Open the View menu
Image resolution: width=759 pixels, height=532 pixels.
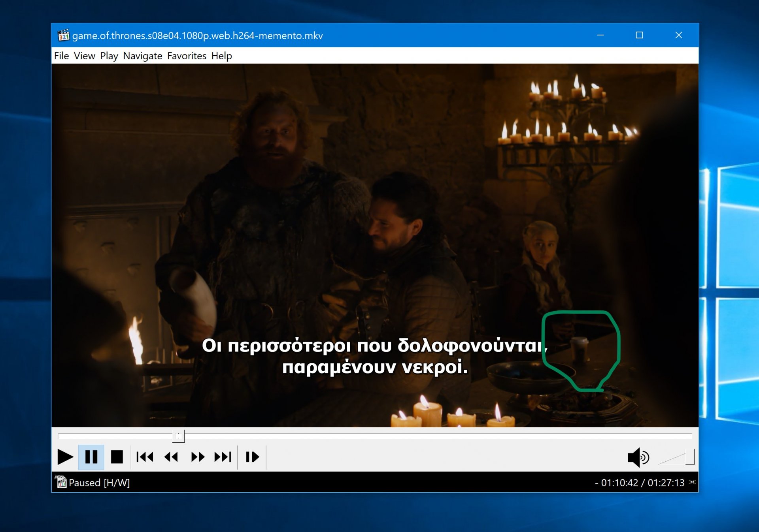pos(84,56)
